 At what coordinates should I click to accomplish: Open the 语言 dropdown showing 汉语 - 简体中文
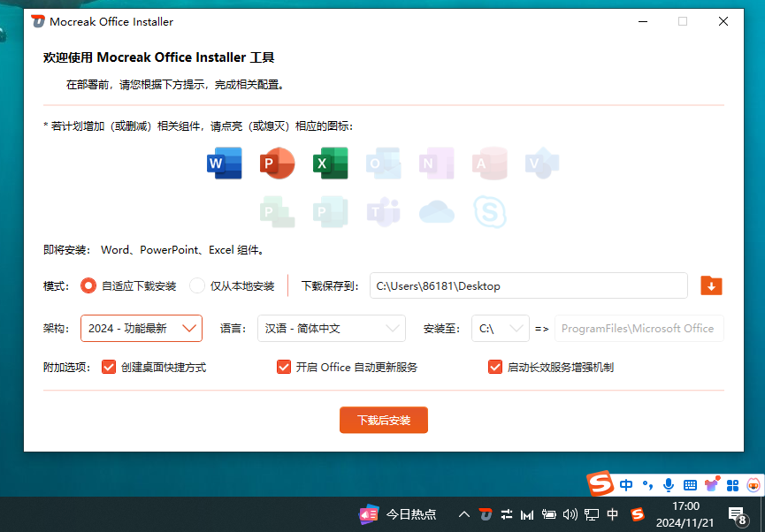(332, 328)
